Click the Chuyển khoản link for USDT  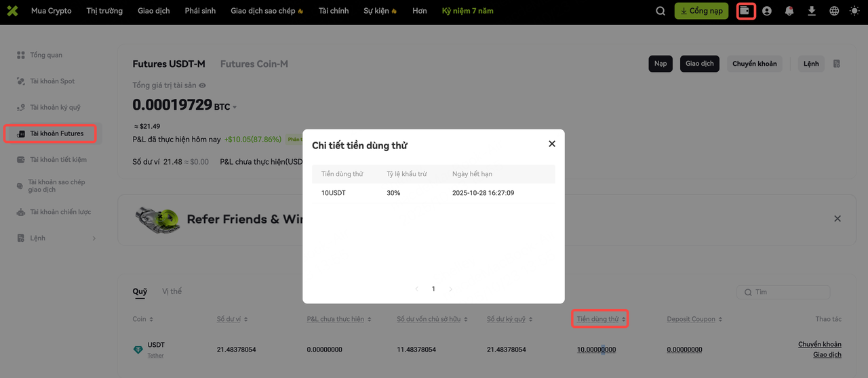point(820,344)
